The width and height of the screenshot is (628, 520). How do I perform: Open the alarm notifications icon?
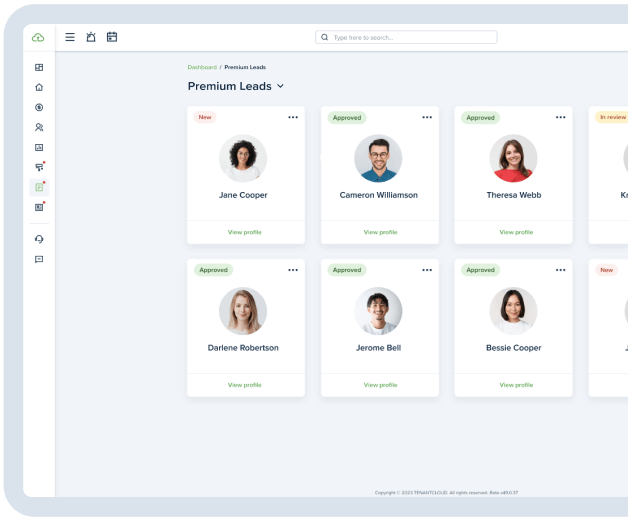click(91, 37)
